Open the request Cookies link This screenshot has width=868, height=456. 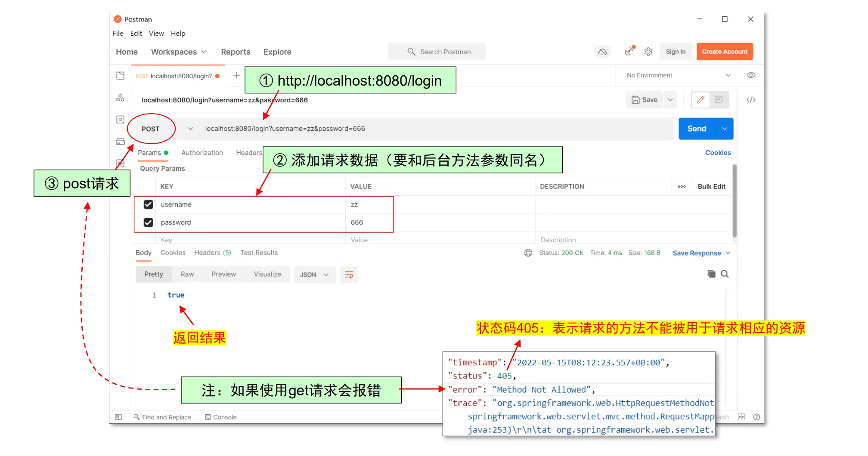click(x=718, y=153)
